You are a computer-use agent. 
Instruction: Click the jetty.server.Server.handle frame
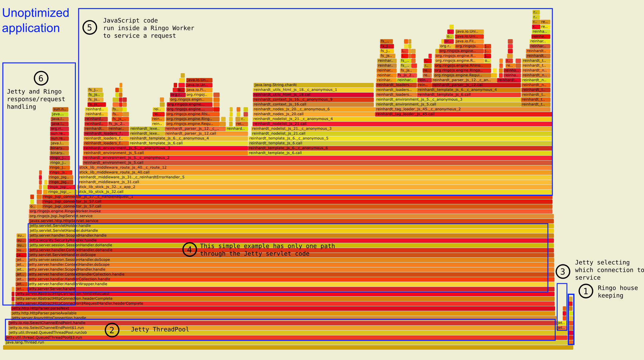point(291,289)
